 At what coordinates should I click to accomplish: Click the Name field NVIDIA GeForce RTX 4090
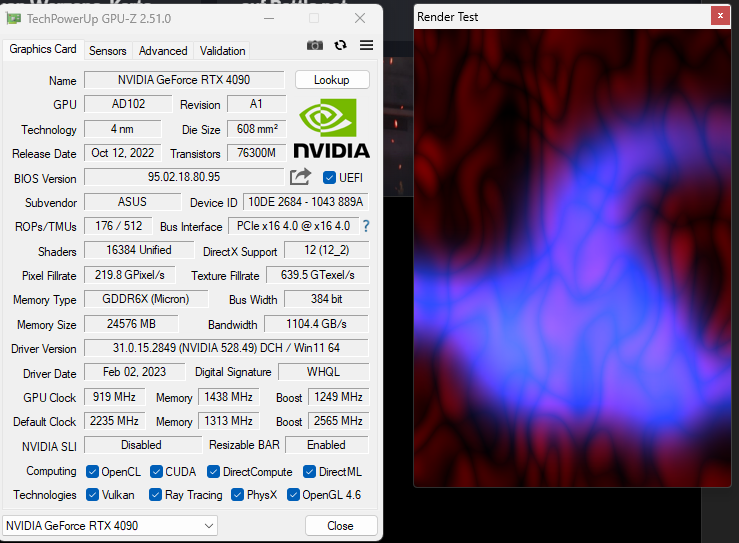184,80
